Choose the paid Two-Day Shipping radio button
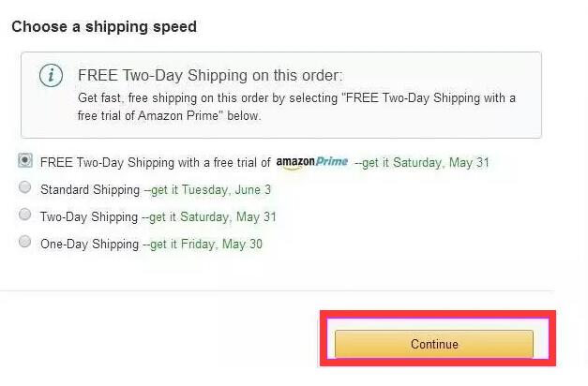This screenshot has height=386, width=588. (25, 215)
